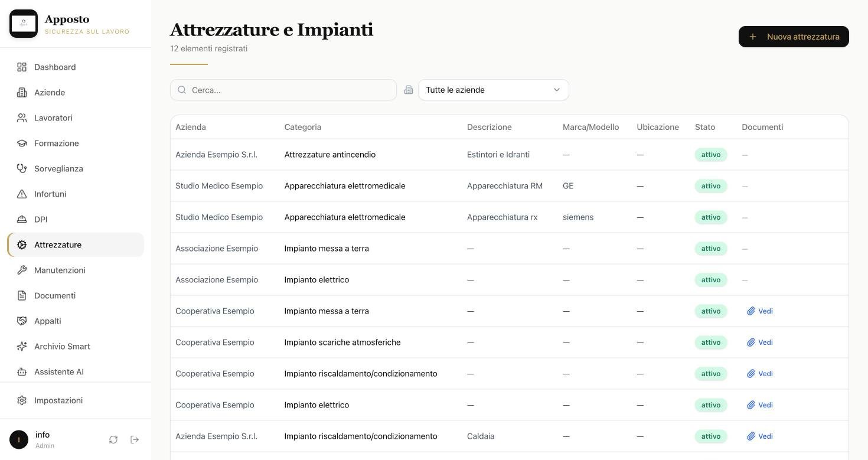Click the Dashboard grid icon in sidebar

[x=22, y=67]
